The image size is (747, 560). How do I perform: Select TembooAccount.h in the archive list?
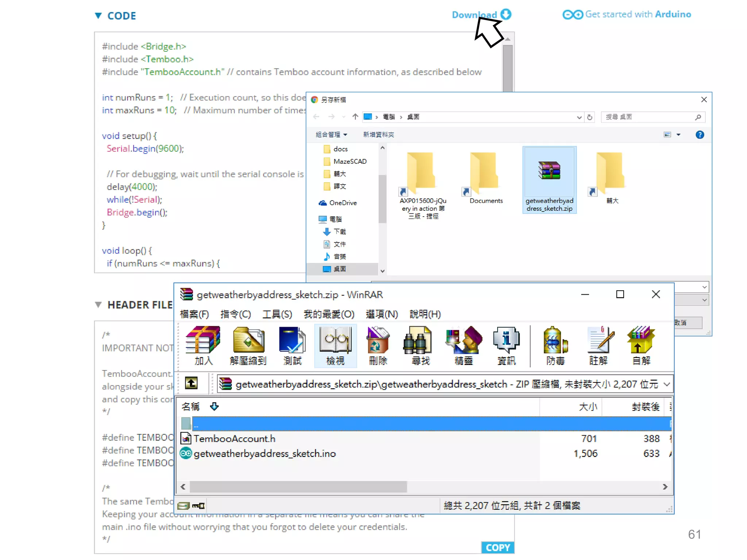(x=234, y=439)
